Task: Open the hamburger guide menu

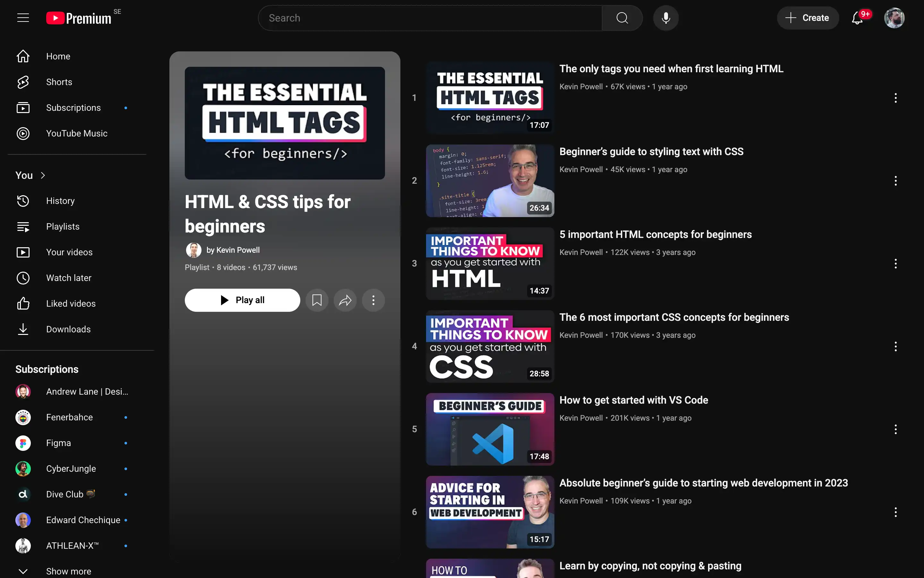Action: pyautogui.click(x=23, y=18)
